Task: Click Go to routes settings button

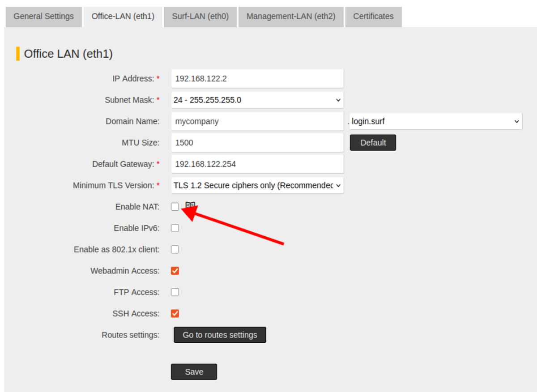Action: (x=220, y=335)
